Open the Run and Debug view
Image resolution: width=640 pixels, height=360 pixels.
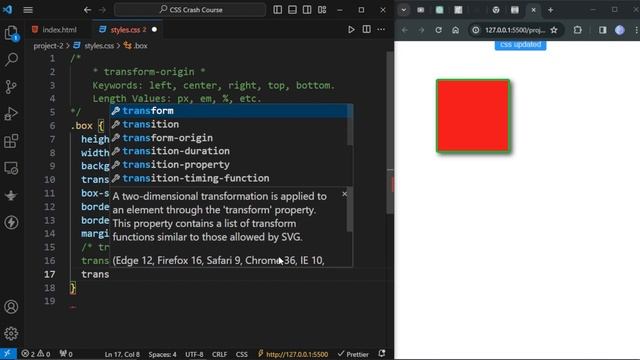tap(11, 114)
